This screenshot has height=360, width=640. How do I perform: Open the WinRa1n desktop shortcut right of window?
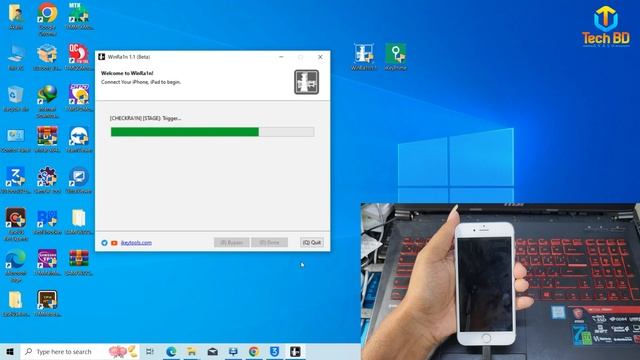click(364, 57)
